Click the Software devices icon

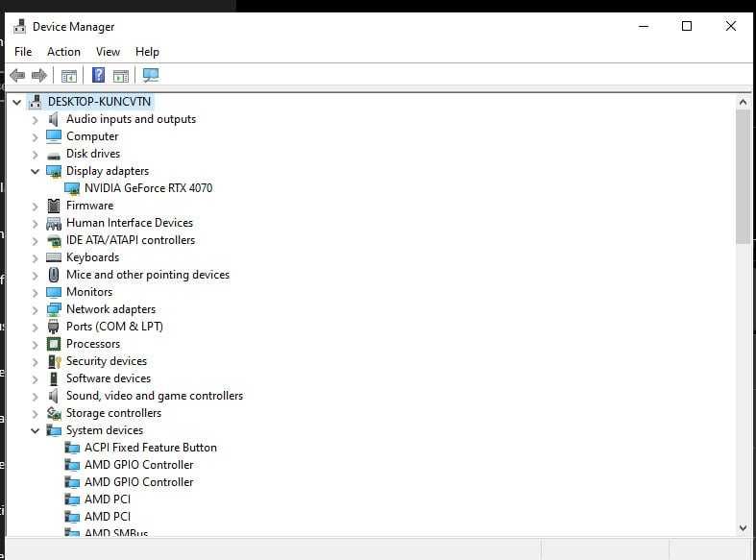[x=54, y=378]
